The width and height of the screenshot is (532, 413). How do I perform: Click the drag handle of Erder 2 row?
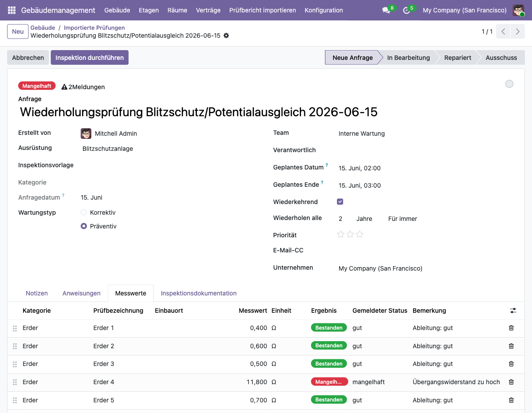coord(15,346)
